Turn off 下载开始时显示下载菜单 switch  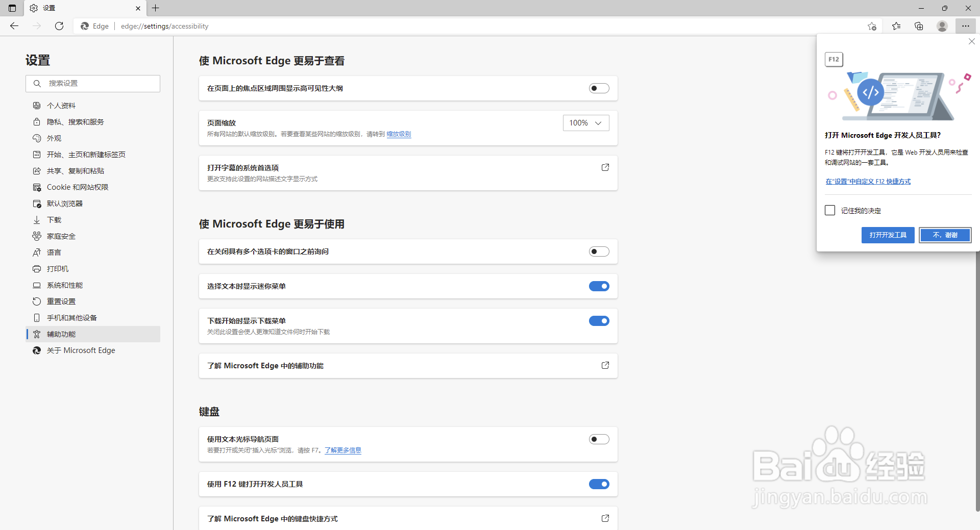point(599,321)
